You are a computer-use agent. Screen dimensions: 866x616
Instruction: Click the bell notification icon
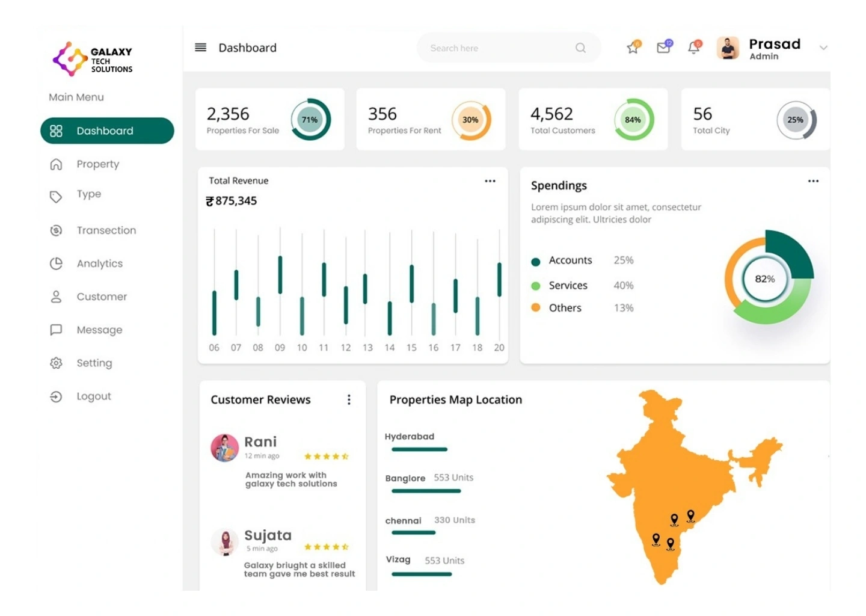[x=693, y=48]
